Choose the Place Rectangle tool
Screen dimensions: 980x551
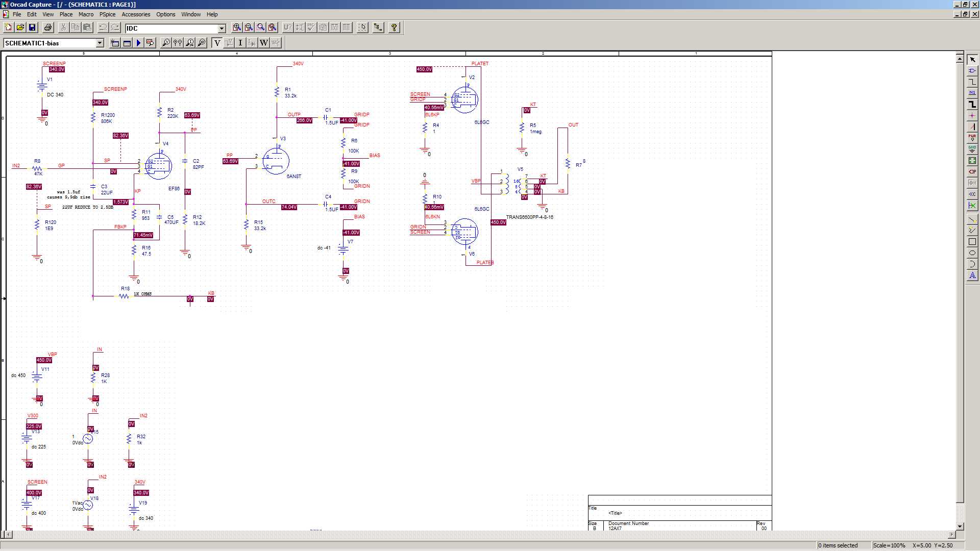pos(972,242)
